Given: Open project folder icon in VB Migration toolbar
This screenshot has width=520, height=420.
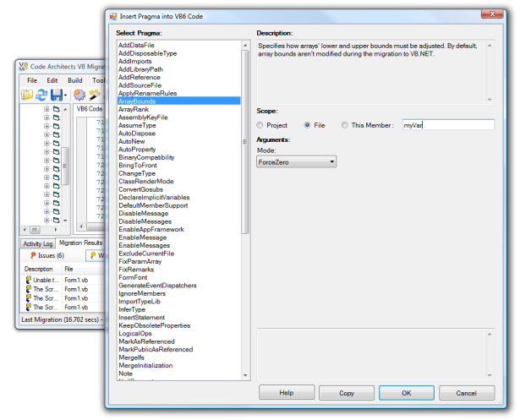Looking at the screenshot, I should pos(27,95).
